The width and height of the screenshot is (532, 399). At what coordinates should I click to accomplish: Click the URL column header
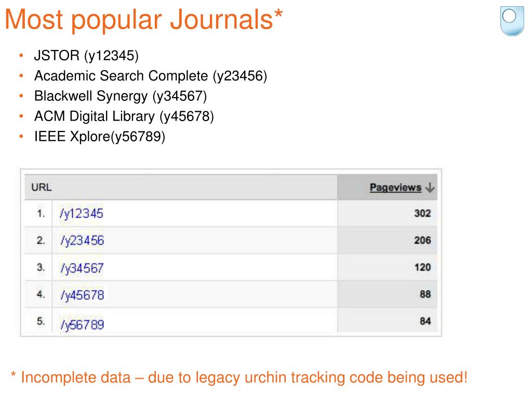point(42,187)
